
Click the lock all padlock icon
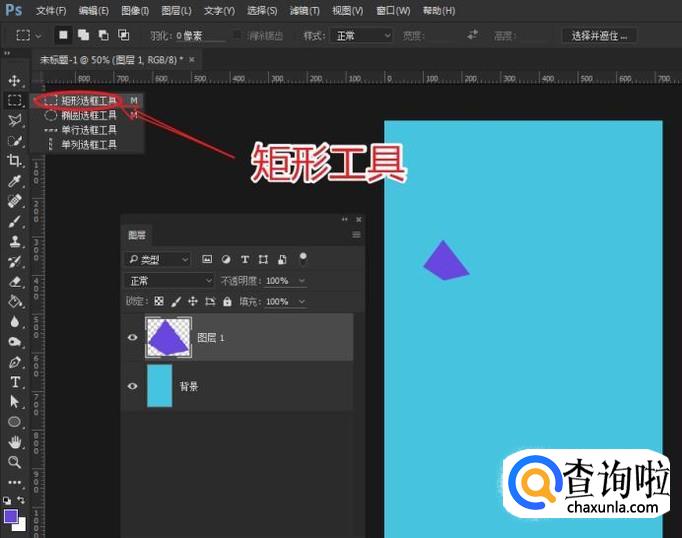coord(227,302)
